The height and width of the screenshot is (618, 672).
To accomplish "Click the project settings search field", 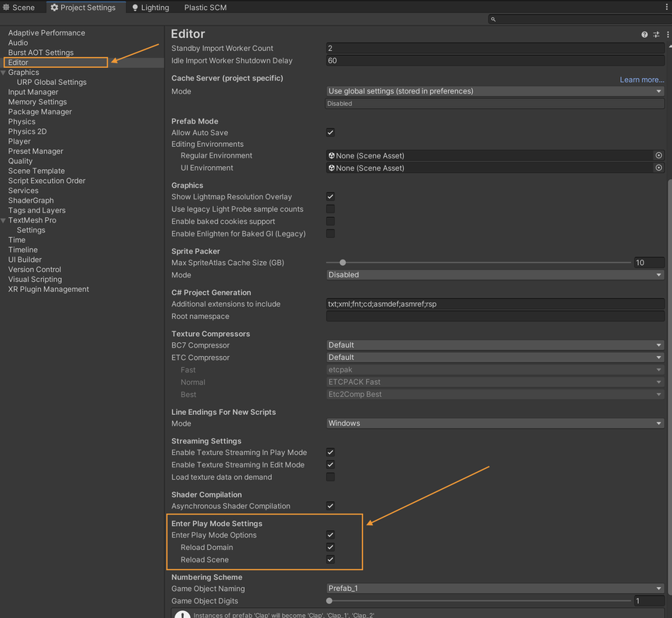I will point(580,19).
